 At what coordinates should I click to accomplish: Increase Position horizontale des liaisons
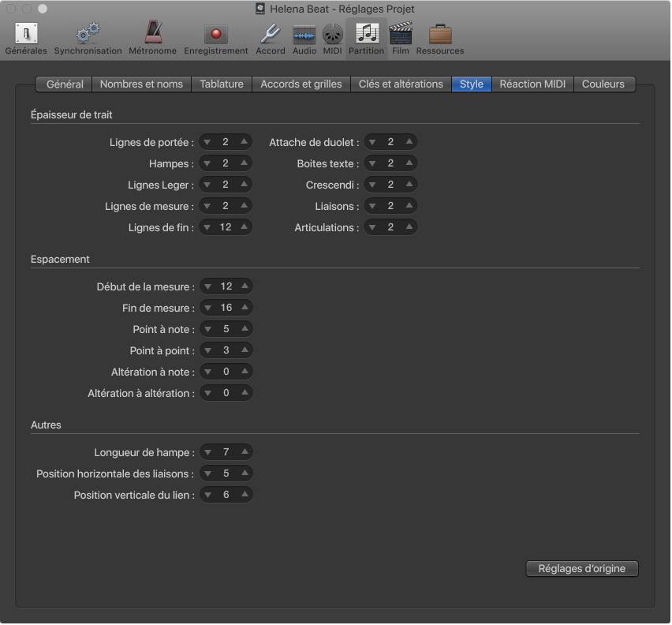(245, 473)
